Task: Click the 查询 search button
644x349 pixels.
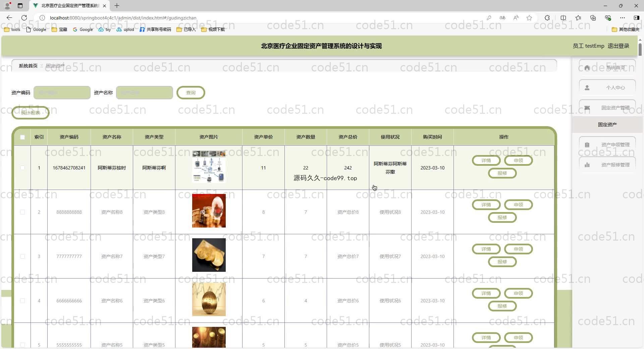Action: [x=191, y=93]
